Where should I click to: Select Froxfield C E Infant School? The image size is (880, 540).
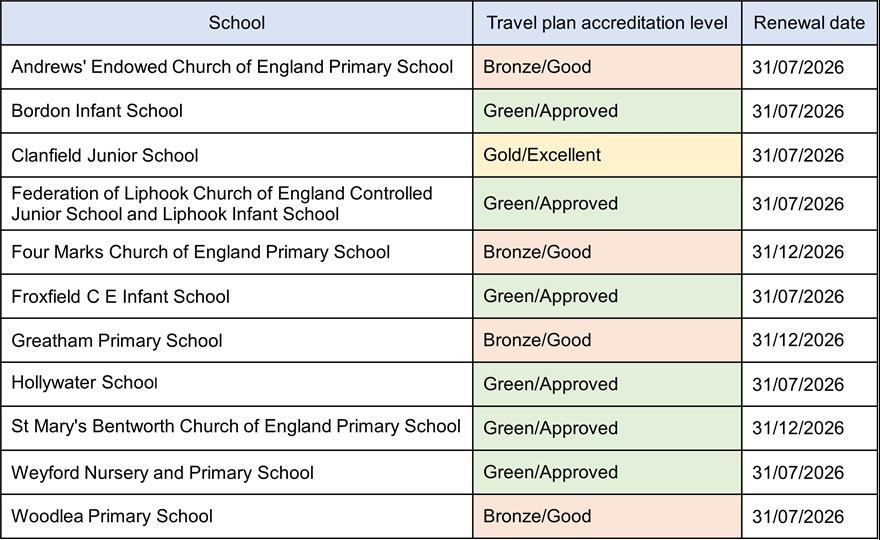[120, 296]
